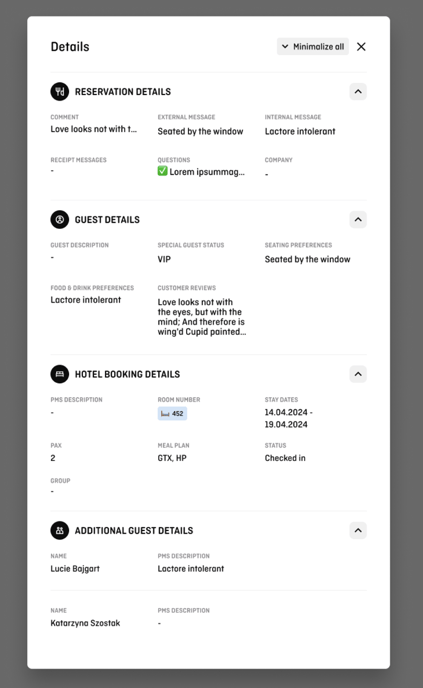Screen dimensions: 423x688
Task: Click guest name Lucie Bajgart
Action: click(x=75, y=569)
